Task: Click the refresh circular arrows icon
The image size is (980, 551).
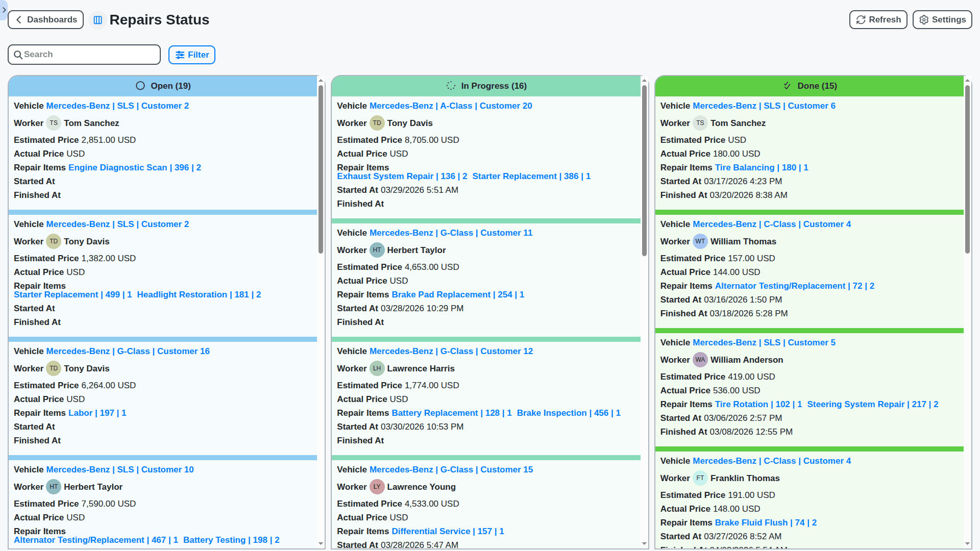Action: 860,19
